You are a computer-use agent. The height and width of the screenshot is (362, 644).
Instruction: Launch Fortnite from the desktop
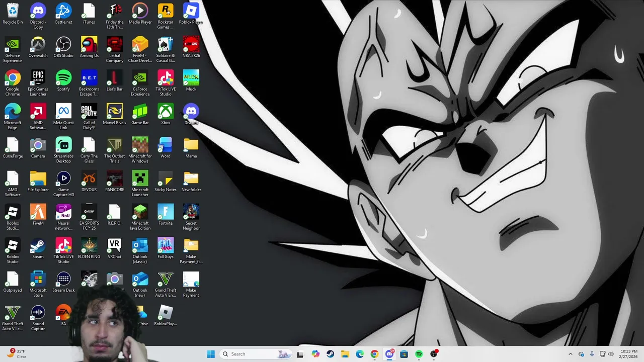coord(166,215)
